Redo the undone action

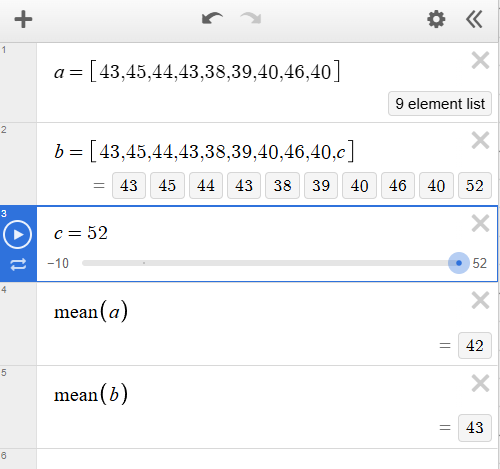coord(251,19)
